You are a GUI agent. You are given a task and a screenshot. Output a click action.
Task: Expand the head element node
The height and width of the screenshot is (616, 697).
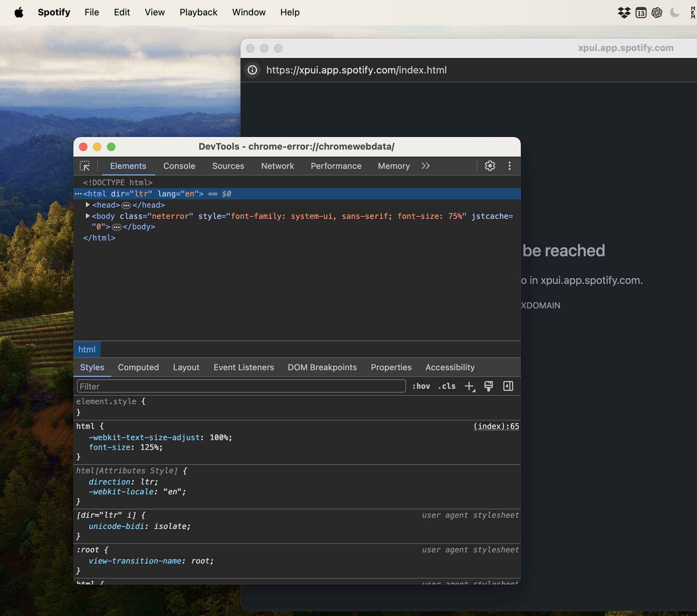coord(88,205)
